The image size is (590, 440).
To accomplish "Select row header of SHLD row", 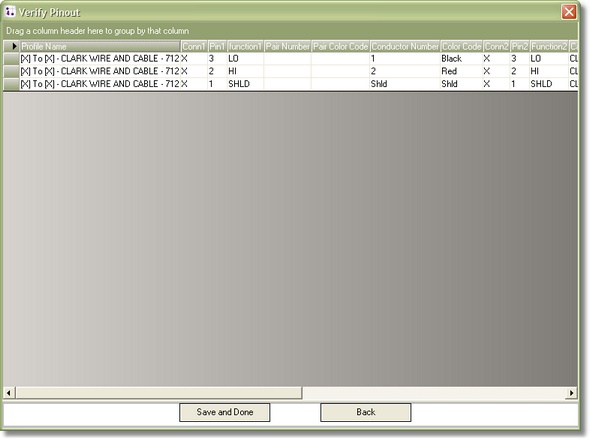I will (12, 84).
